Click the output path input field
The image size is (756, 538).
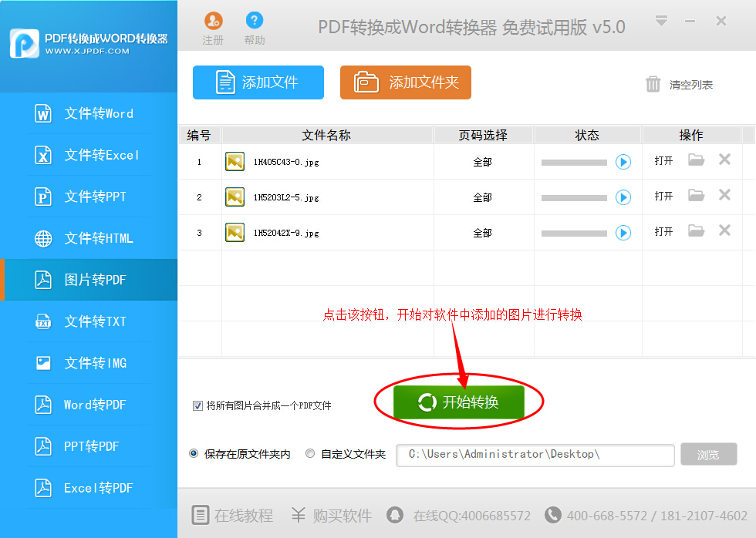pos(535,456)
